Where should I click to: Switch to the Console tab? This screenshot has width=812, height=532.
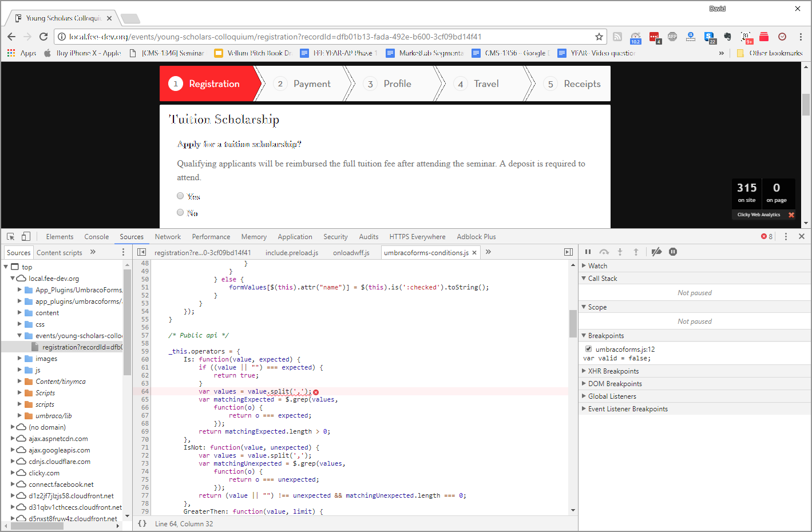[x=97, y=236]
